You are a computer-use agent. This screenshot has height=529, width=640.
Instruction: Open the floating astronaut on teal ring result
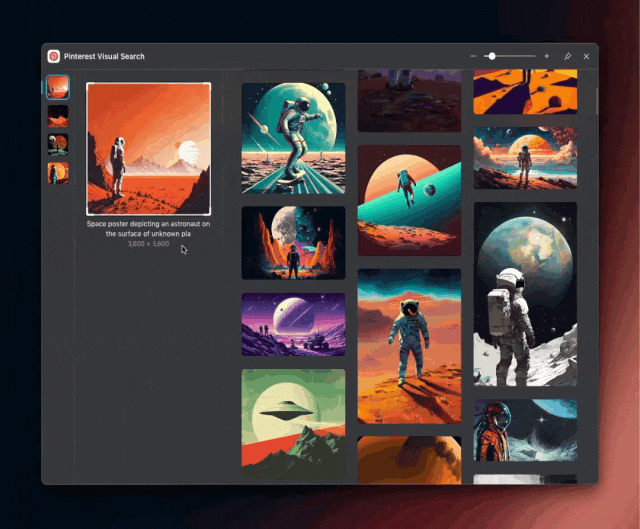pyautogui.click(x=409, y=200)
